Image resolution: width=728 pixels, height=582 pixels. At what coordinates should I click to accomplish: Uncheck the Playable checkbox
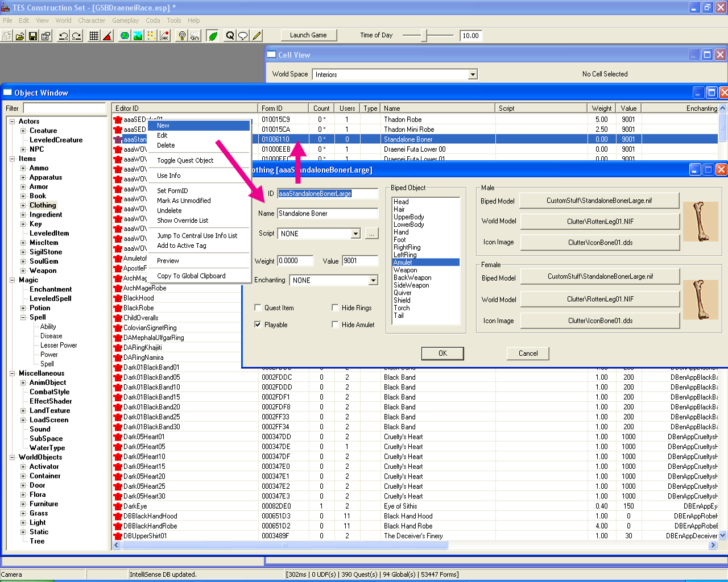click(x=258, y=325)
